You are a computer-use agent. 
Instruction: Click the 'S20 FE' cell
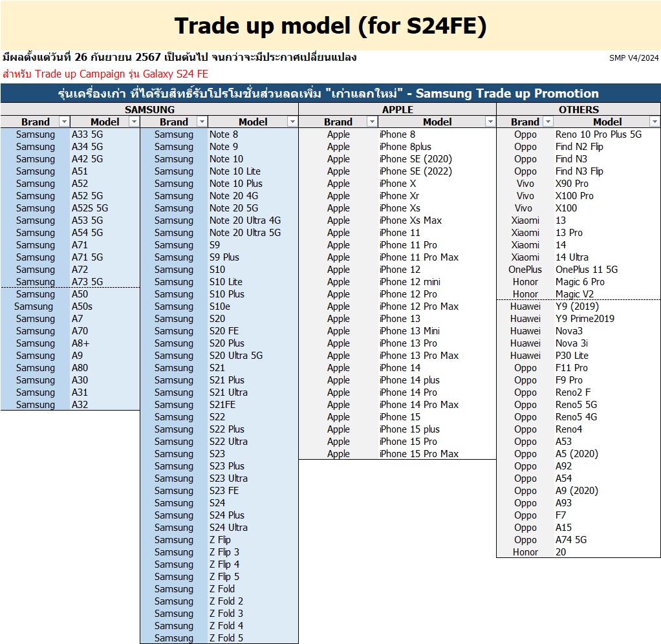[x=253, y=331]
